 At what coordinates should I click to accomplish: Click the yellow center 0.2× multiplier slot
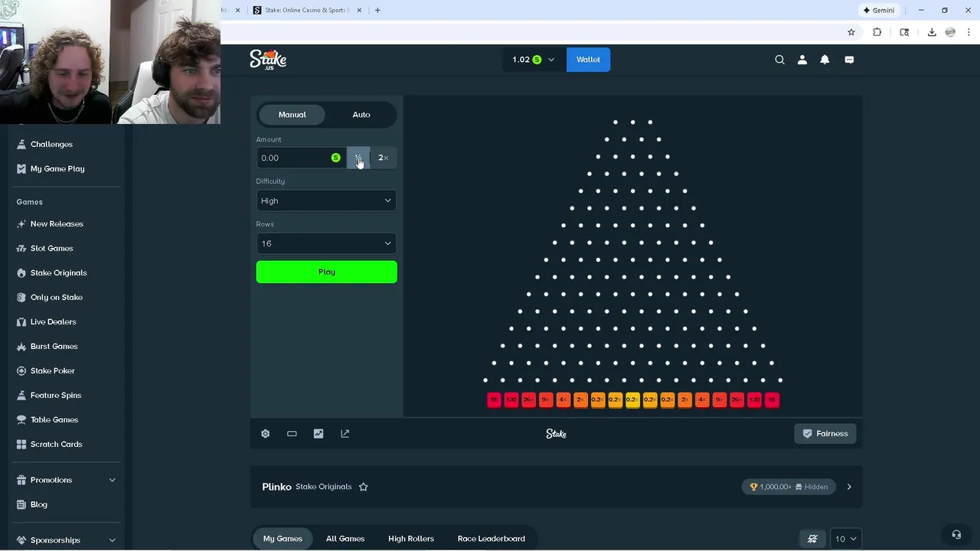pos(632,399)
